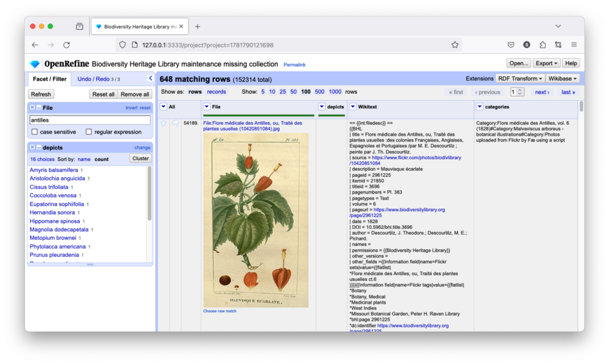Viewport: 609px width, 364px height.
Task: Collapse the left facet panel arrow
Action: pyautogui.click(x=150, y=79)
